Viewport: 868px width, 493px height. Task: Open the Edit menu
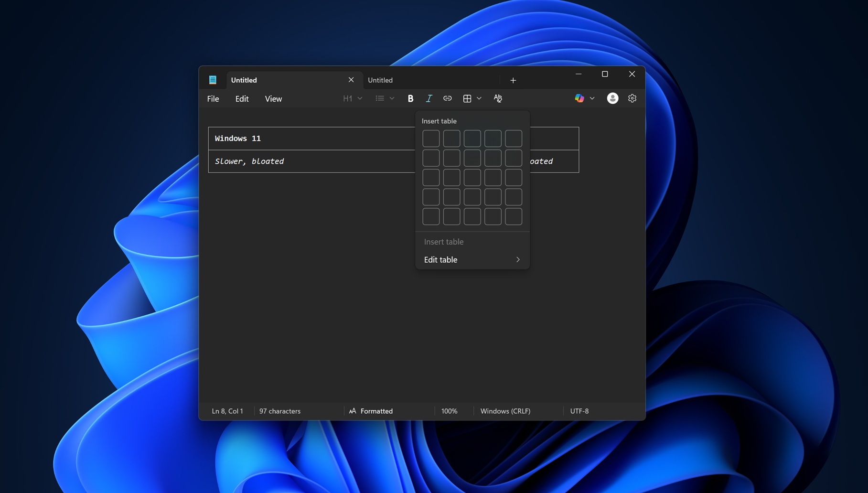242,98
